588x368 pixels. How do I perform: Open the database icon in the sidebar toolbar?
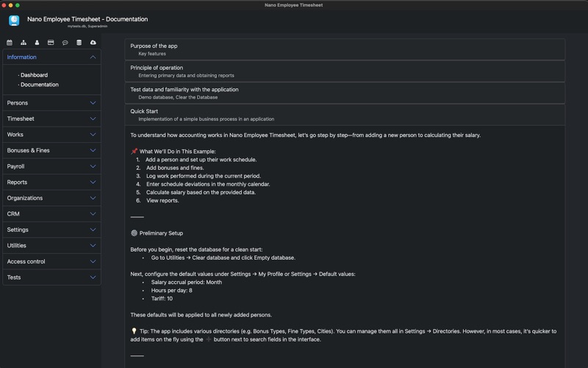pos(79,43)
